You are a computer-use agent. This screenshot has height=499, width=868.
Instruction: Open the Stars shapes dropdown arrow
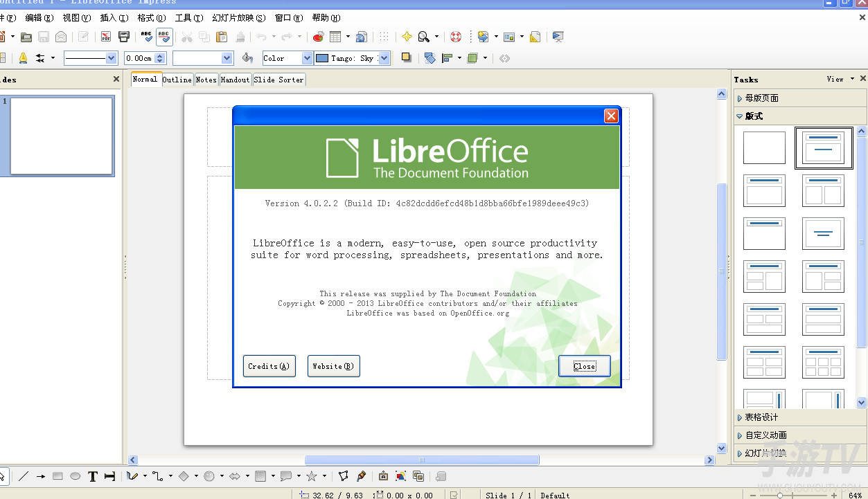pos(324,476)
